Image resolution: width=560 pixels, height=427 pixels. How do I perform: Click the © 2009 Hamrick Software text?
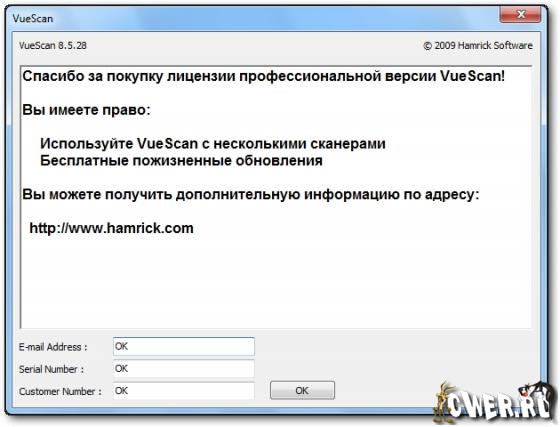pos(478,46)
